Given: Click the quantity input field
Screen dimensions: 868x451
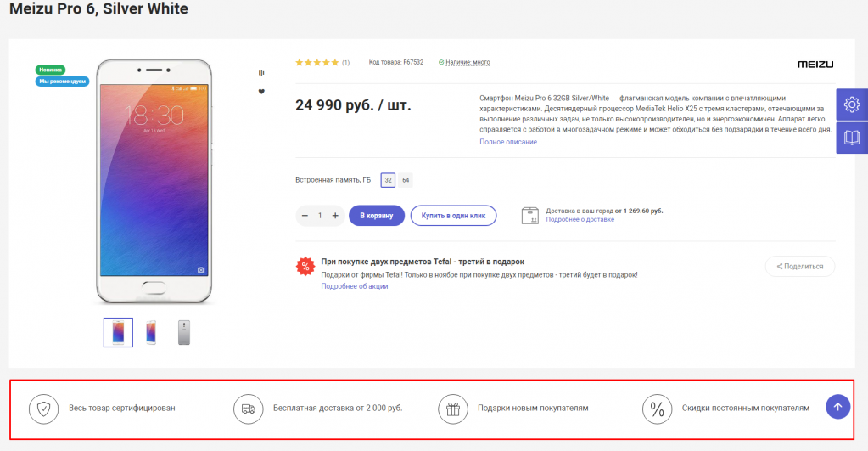Looking at the screenshot, I should pyautogui.click(x=320, y=216).
